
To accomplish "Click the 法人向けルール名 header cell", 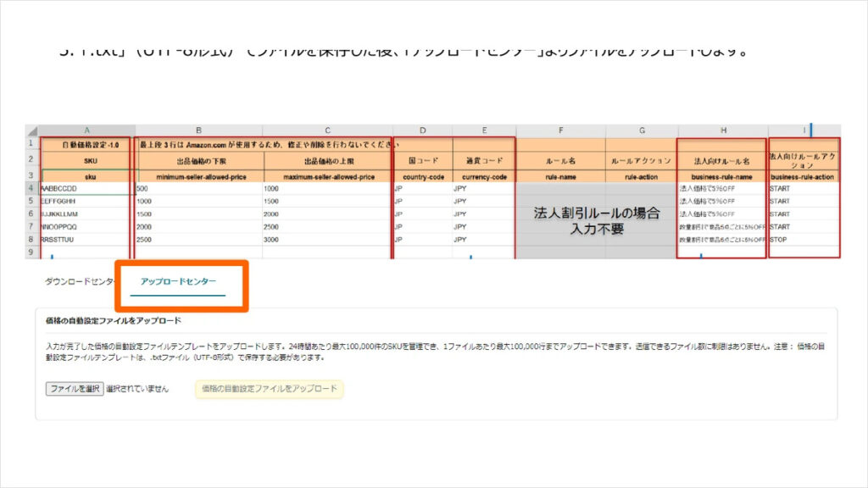I will click(722, 161).
